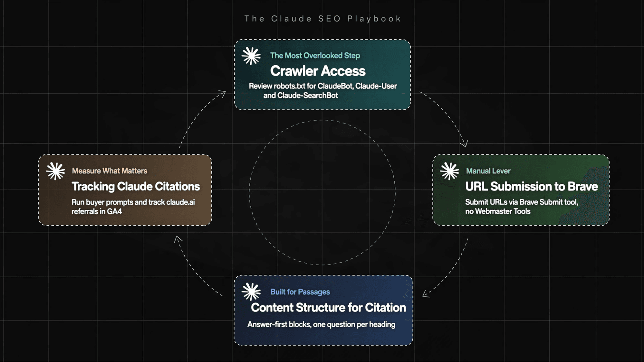Click the 'Measure What Matters' label
Screen dimensions: 644x362
(110, 171)
